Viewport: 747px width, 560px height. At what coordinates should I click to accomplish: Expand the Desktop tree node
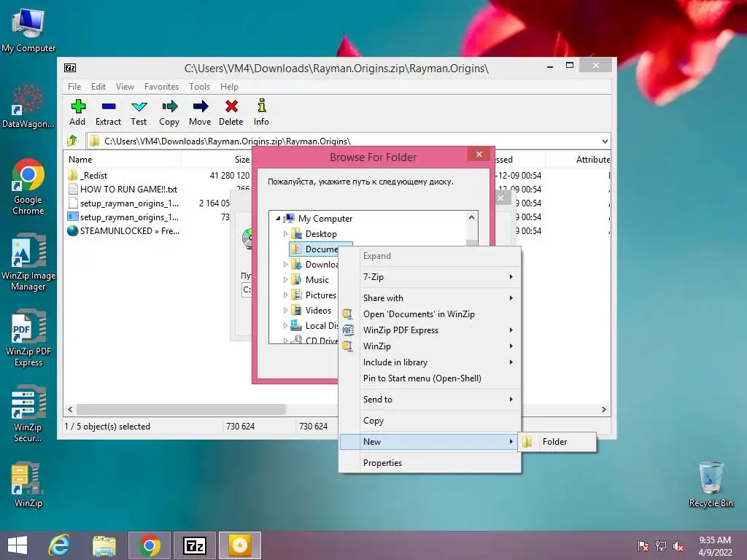285,234
